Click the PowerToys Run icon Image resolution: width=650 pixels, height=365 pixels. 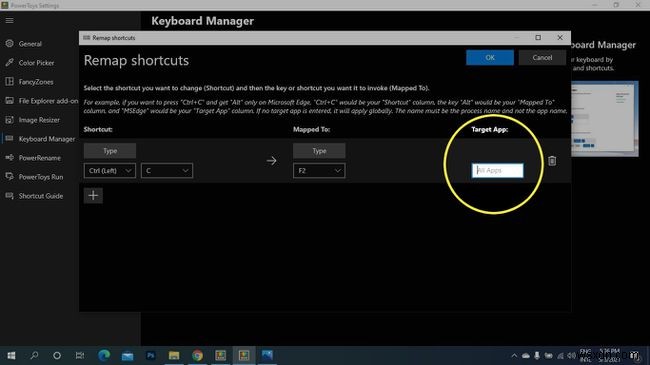pyautogui.click(x=10, y=177)
